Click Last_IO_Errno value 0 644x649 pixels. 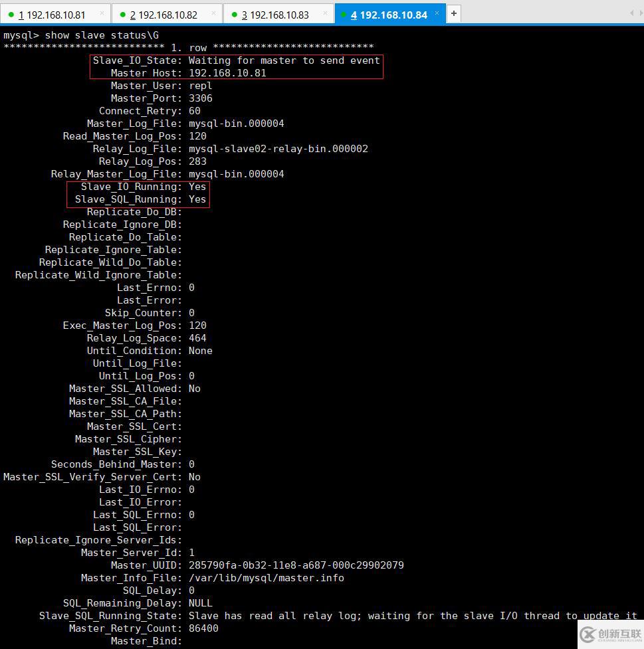[x=191, y=490]
